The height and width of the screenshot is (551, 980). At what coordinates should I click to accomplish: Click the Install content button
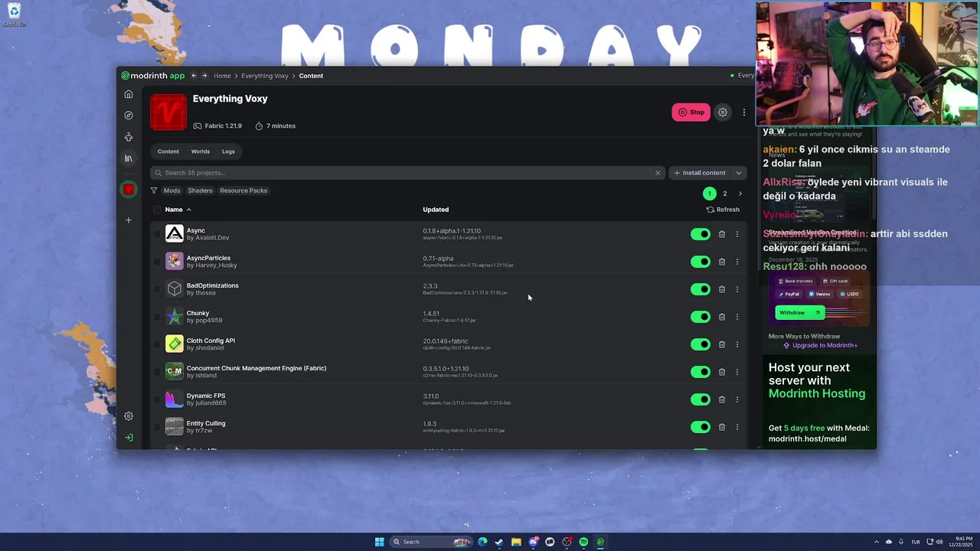[x=700, y=173]
